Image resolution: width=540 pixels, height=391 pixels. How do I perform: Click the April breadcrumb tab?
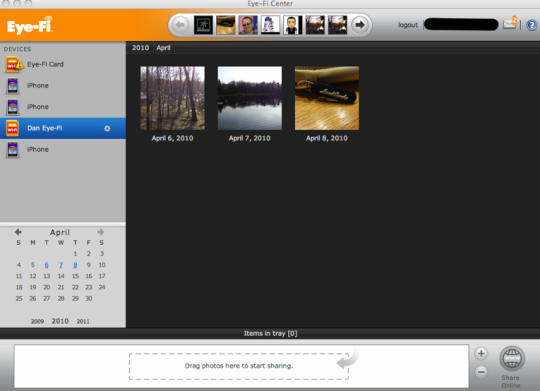[163, 48]
